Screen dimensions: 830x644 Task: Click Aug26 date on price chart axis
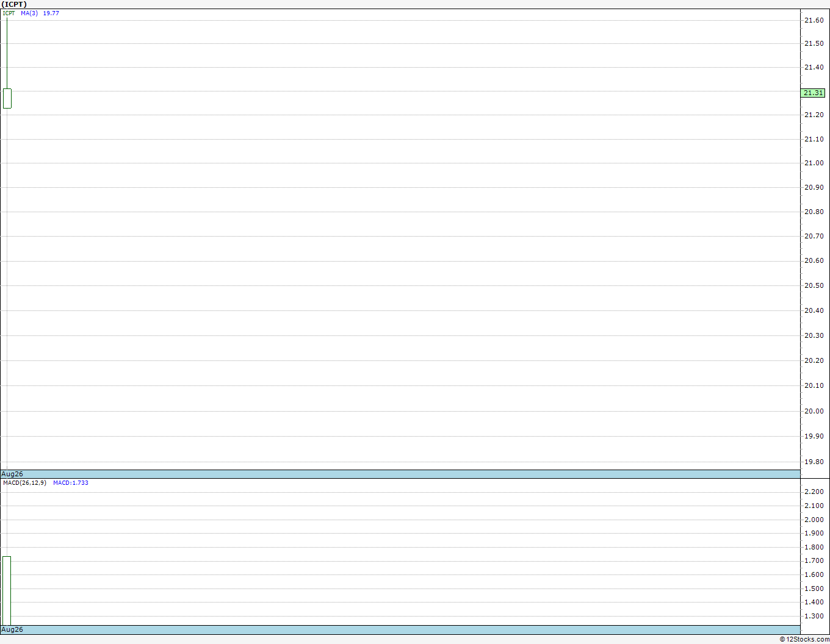click(x=12, y=474)
